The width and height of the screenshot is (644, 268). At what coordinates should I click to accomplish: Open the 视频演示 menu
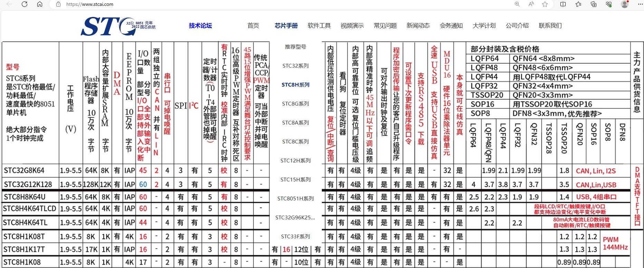coord(352,26)
